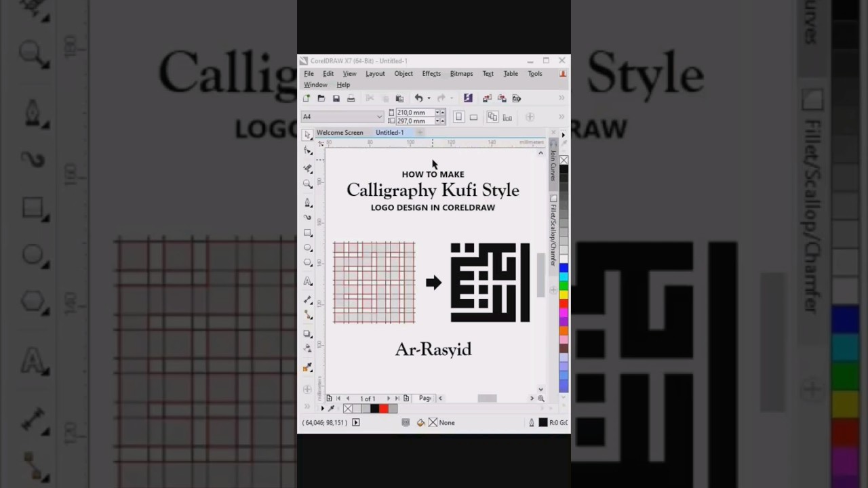Select the Parallel Dimension tool in the toolbox
The image size is (868, 488).
[x=308, y=300]
